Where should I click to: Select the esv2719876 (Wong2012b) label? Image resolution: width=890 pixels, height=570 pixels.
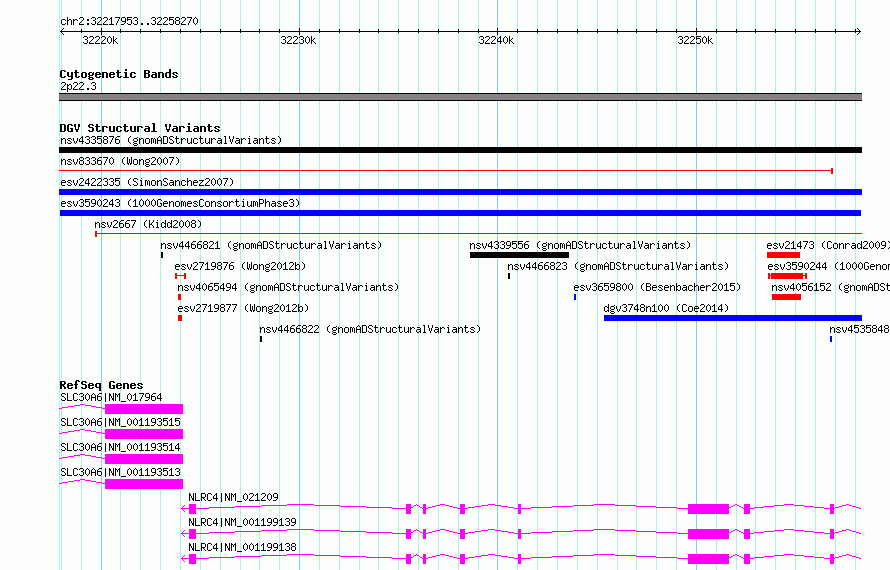pos(240,266)
